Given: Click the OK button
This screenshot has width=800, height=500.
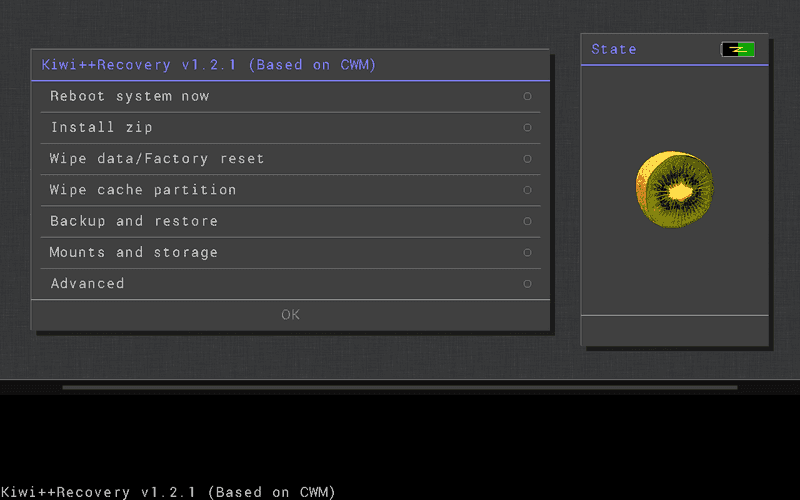Looking at the screenshot, I should pos(290,315).
